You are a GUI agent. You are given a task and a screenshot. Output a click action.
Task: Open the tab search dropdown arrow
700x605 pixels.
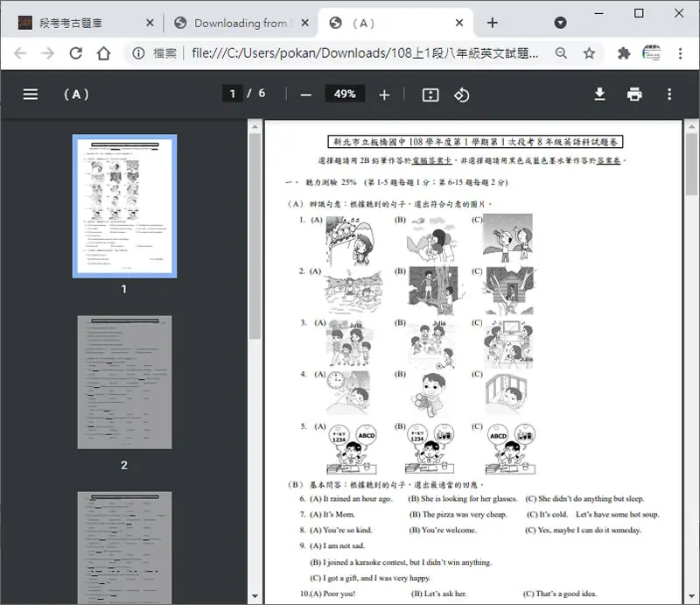click(560, 23)
